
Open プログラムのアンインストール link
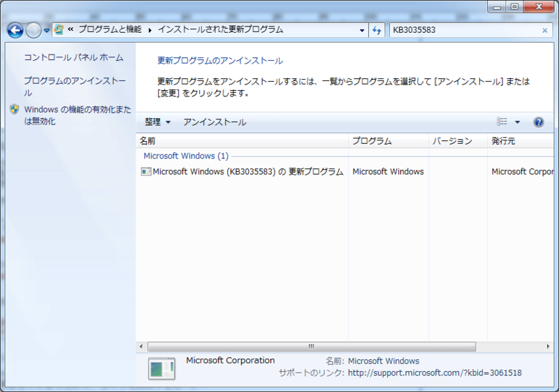pos(75,87)
